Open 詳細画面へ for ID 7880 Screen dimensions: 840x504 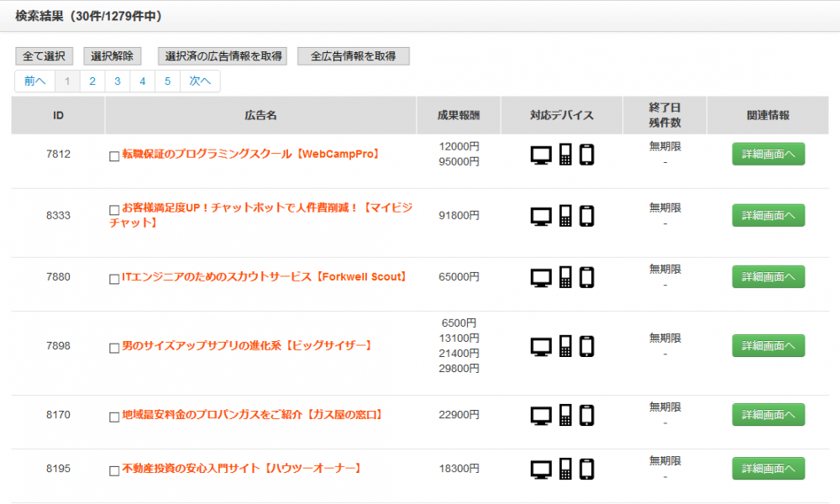pyautogui.click(x=769, y=277)
